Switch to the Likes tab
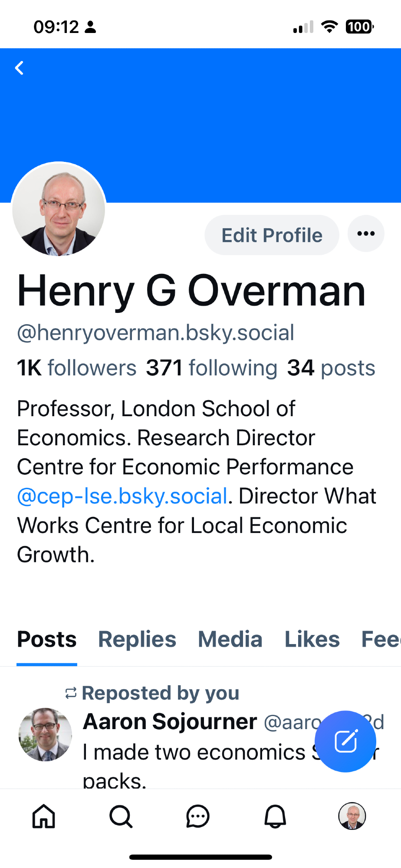This screenshot has height=868, width=401. click(312, 639)
